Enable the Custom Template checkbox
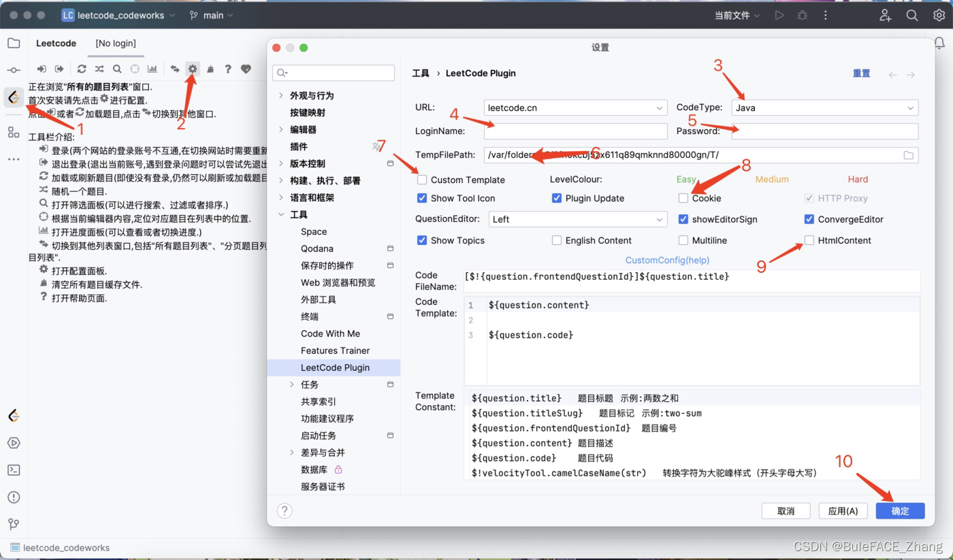Viewport: 953px width, 560px height. (x=422, y=180)
